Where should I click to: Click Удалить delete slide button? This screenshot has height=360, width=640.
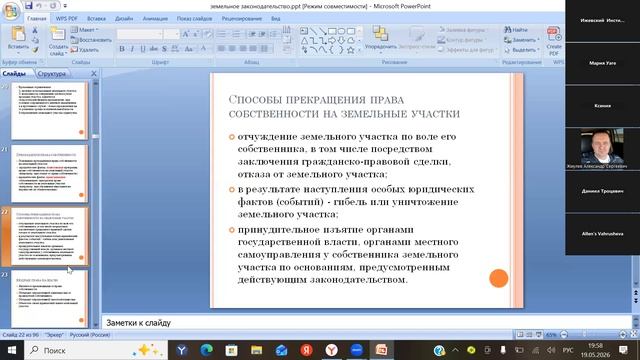[84, 50]
